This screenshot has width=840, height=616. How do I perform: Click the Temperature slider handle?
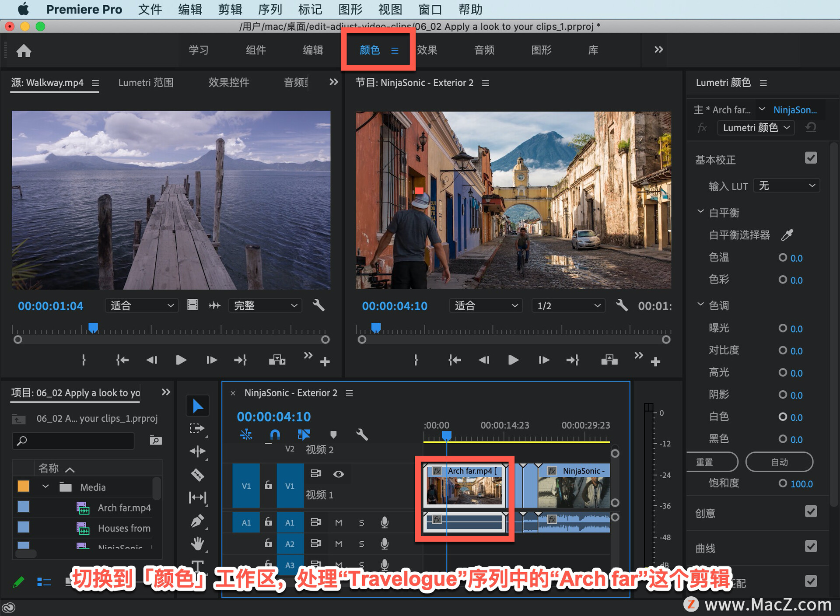[783, 257]
